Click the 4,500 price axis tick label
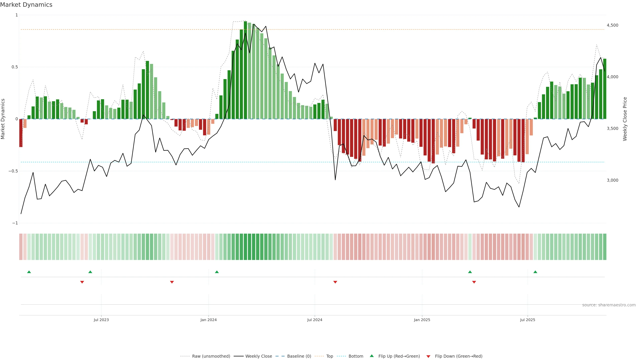The height and width of the screenshot is (362, 644). 612,25
